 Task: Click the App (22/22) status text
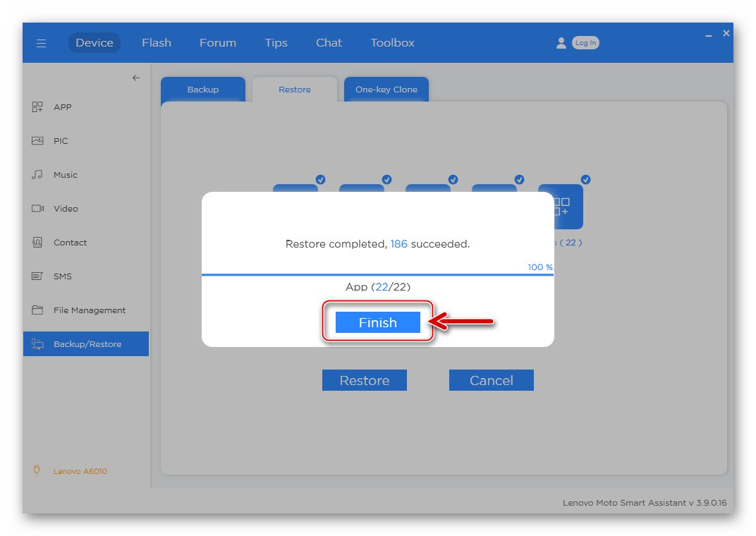[x=377, y=287]
